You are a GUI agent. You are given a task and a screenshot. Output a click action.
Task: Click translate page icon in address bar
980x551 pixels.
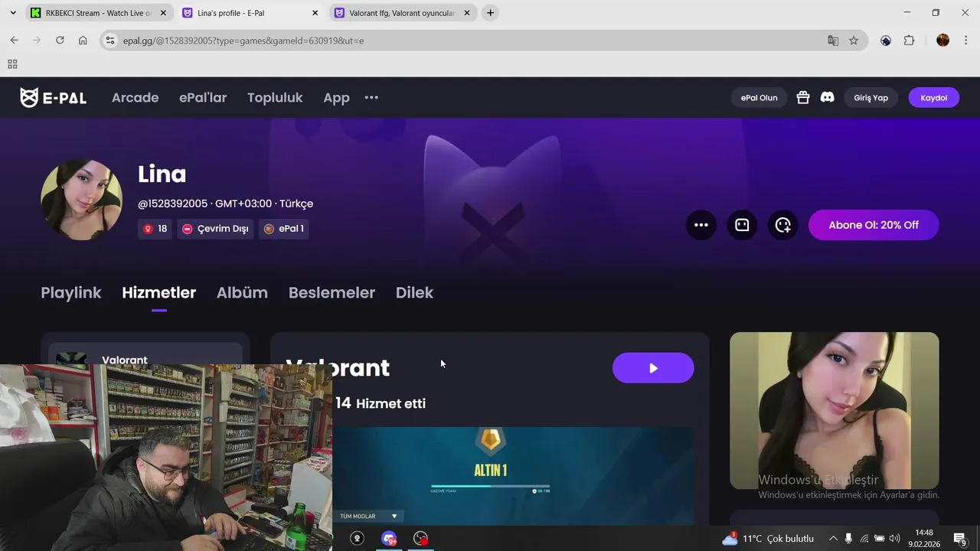(x=833, y=41)
